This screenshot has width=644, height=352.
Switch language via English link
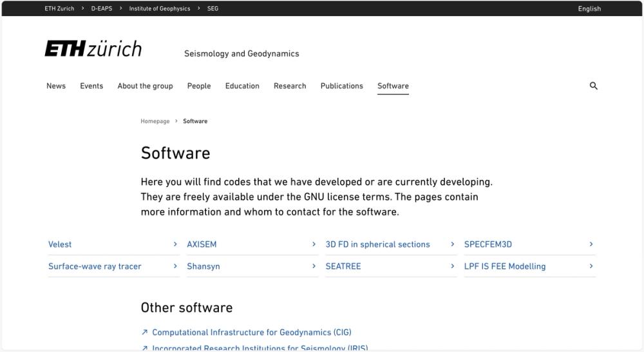589,8
